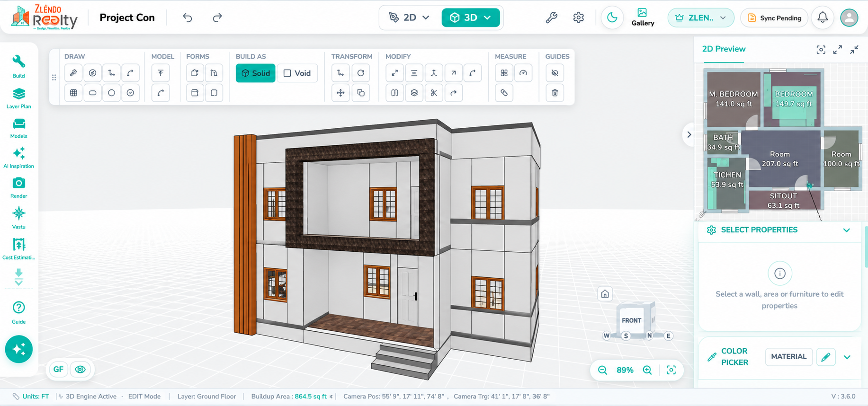Expand more sidebar items with down arrows
Screen dimensions: 868x406
pos(18,277)
